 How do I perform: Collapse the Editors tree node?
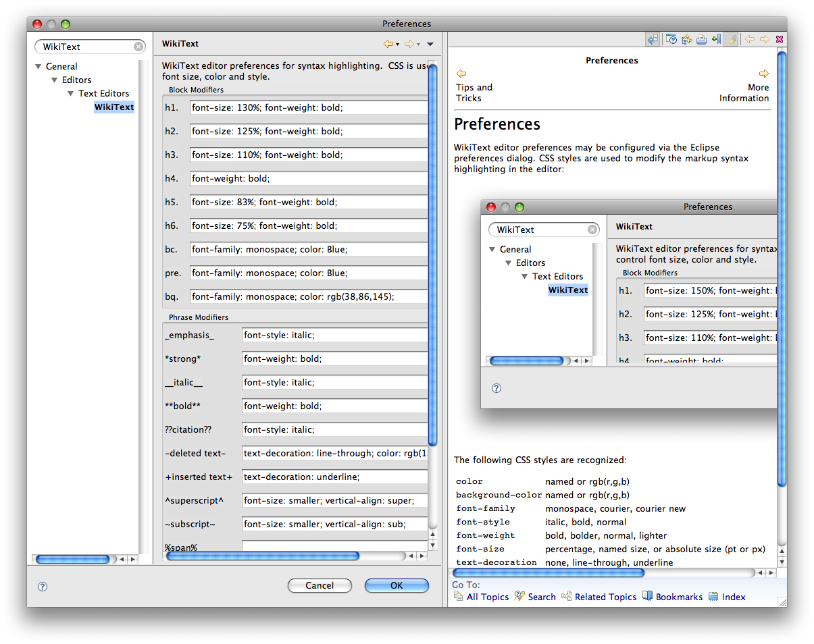[x=55, y=80]
